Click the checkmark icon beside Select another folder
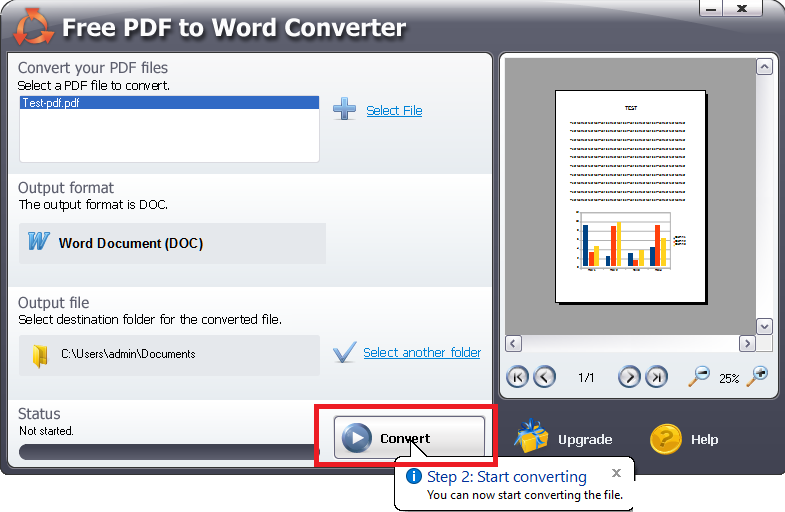 click(x=344, y=352)
